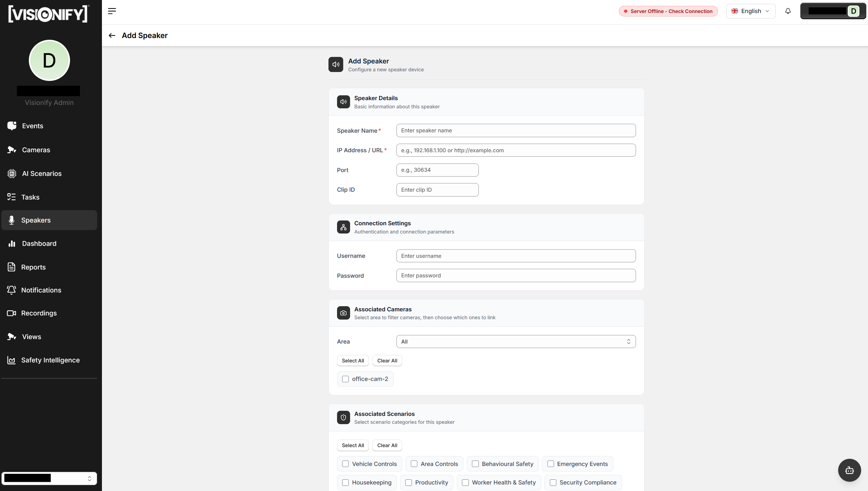Click the Reports document icon

(11, 267)
